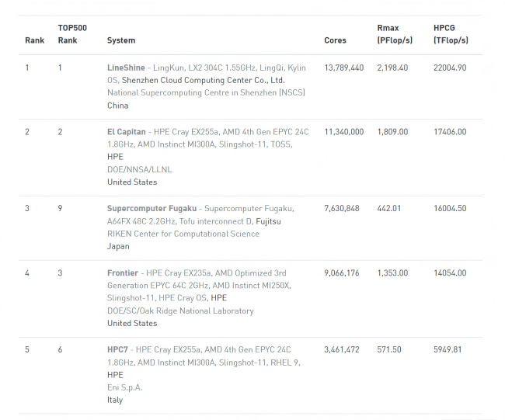This screenshot has width=505, height=420.
Task: Select Fugaku's Rmax value 442.01
Action: click(x=388, y=209)
